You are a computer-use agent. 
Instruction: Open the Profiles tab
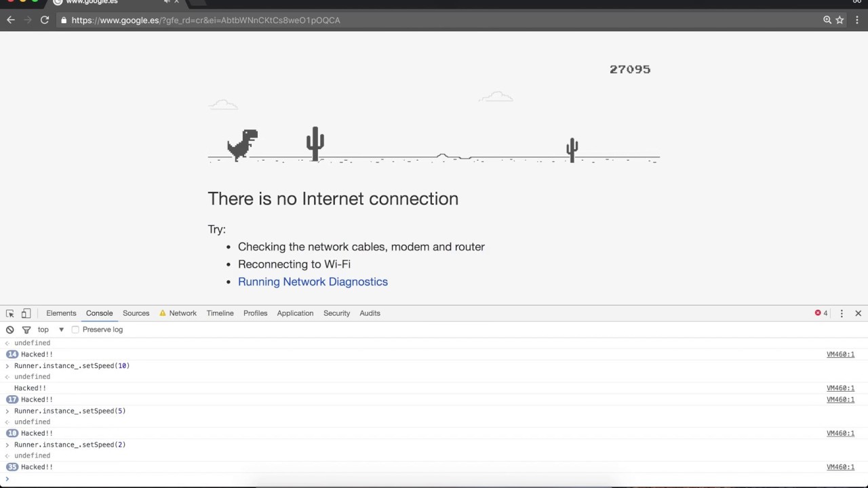(x=255, y=313)
